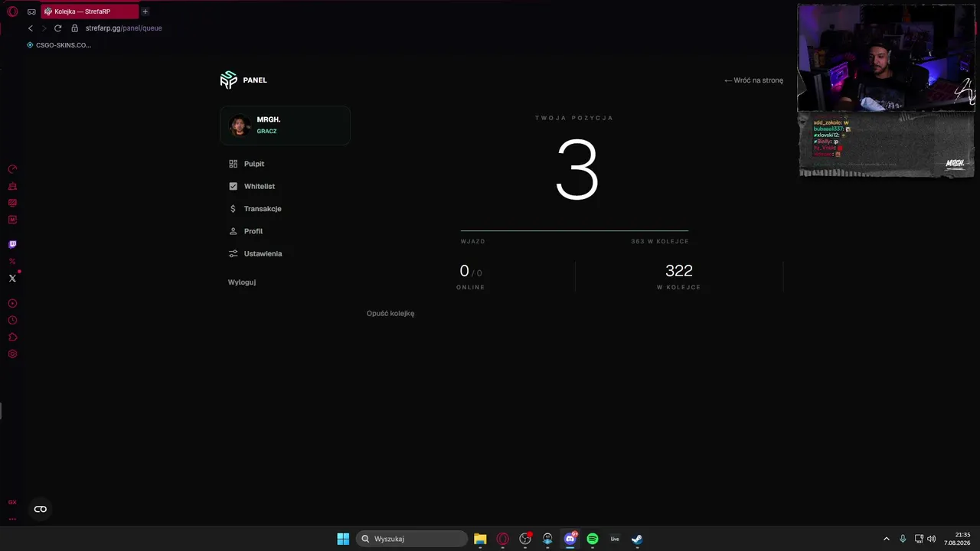Open the GX Corner gamepad icon
The width and height of the screenshot is (980, 551).
tap(31, 11)
